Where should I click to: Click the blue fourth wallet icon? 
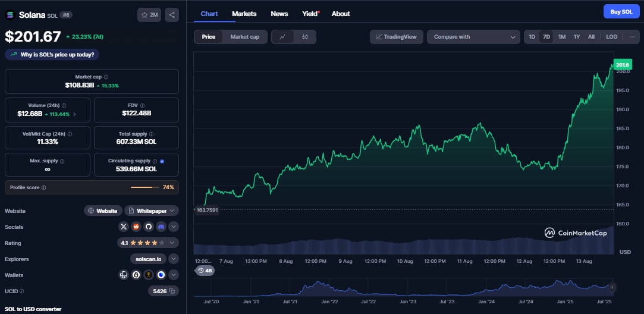coord(161,275)
